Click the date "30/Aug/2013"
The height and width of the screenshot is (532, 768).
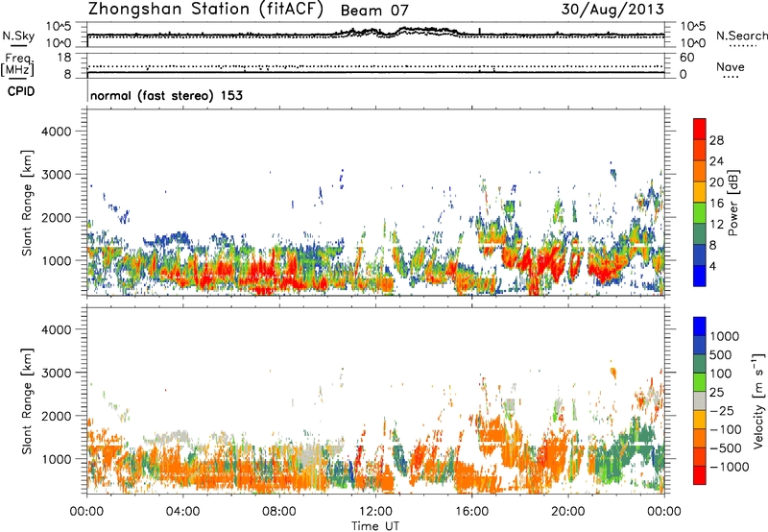pyautogui.click(x=612, y=10)
